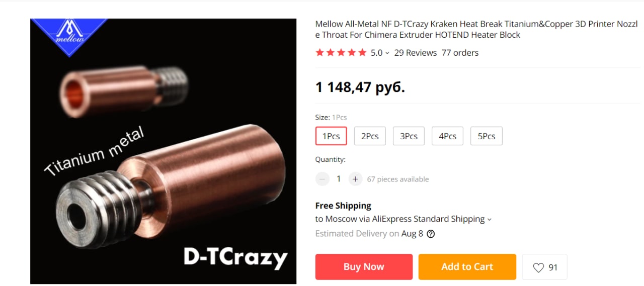644x286 pixels.
Task: Pick the 4Pcs size option
Action: click(447, 136)
